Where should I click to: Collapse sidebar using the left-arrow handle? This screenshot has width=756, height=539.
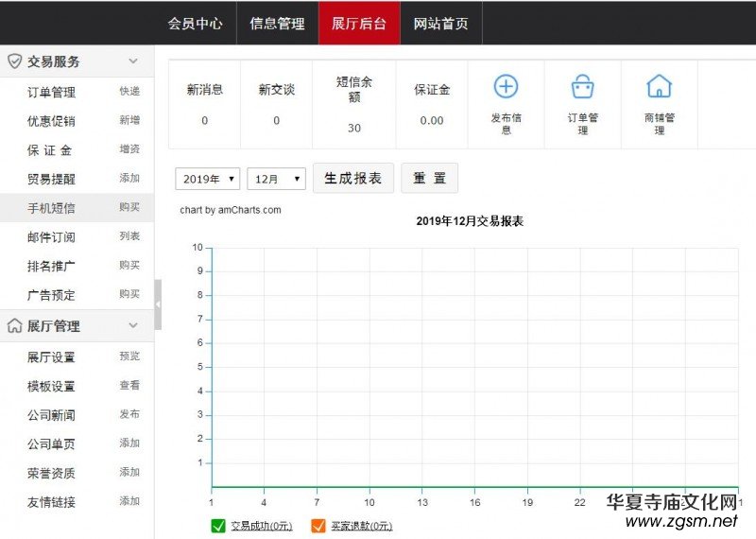tap(158, 304)
